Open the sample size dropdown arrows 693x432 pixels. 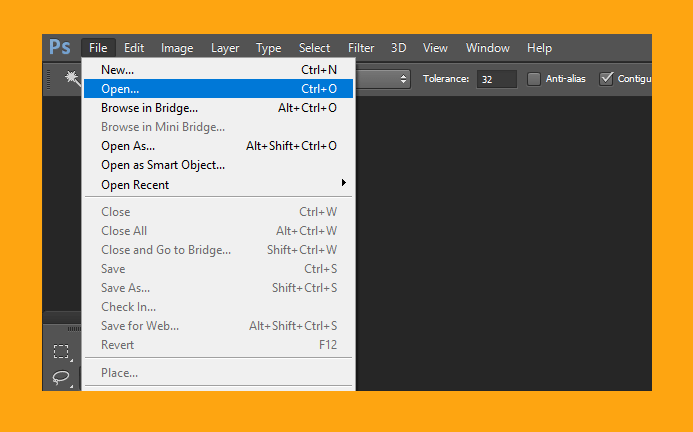(403, 79)
